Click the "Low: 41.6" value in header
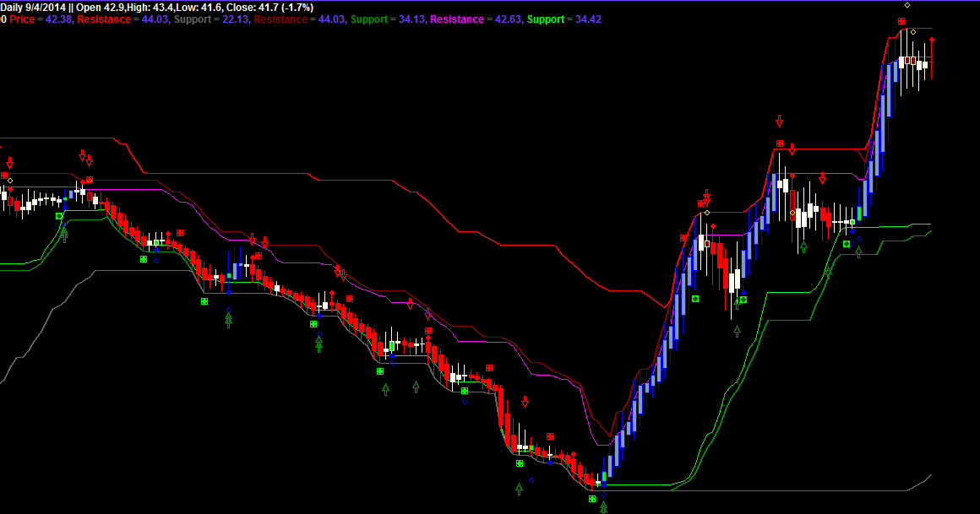The width and height of the screenshot is (980, 514). [197, 8]
